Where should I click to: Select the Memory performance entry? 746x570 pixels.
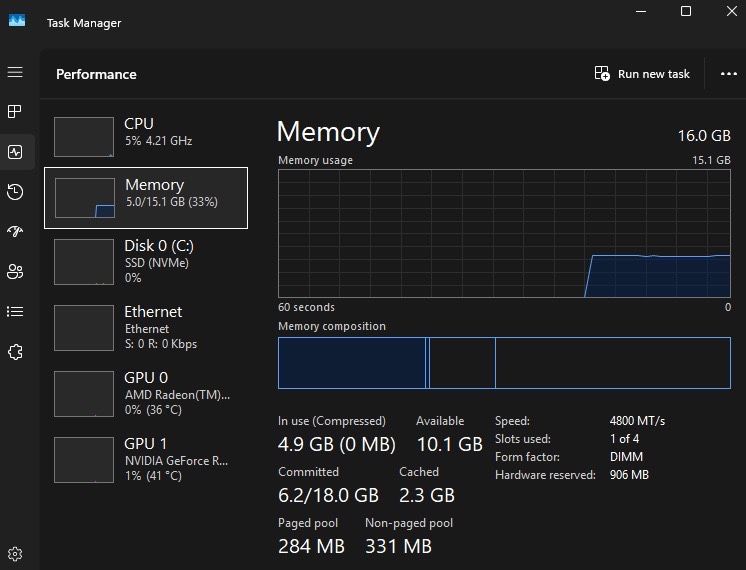pos(146,198)
